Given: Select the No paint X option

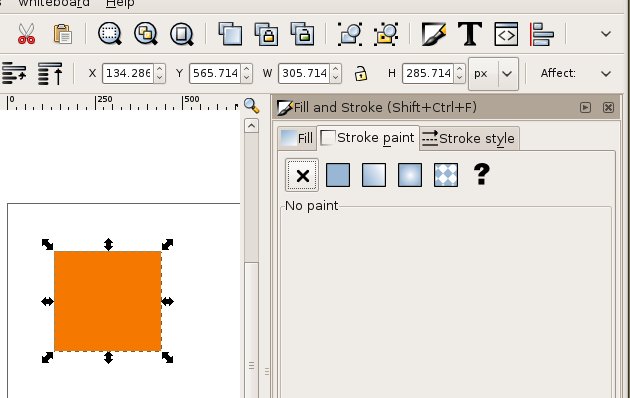Looking at the screenshot, I should pos(302,175).
